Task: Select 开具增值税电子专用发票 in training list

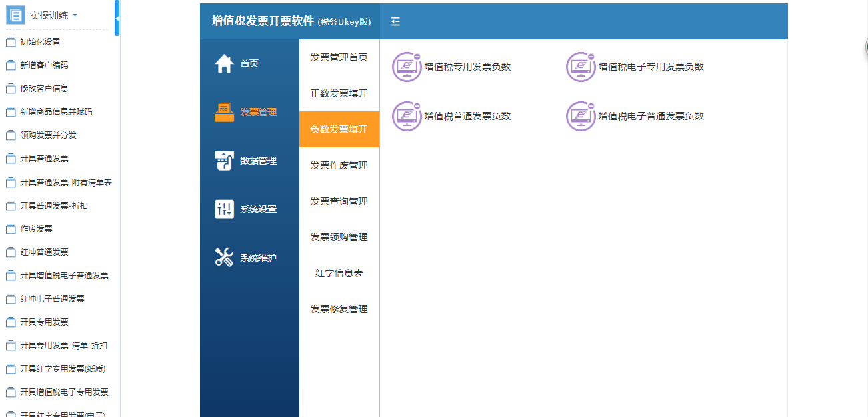Action: tap(64, 392)
